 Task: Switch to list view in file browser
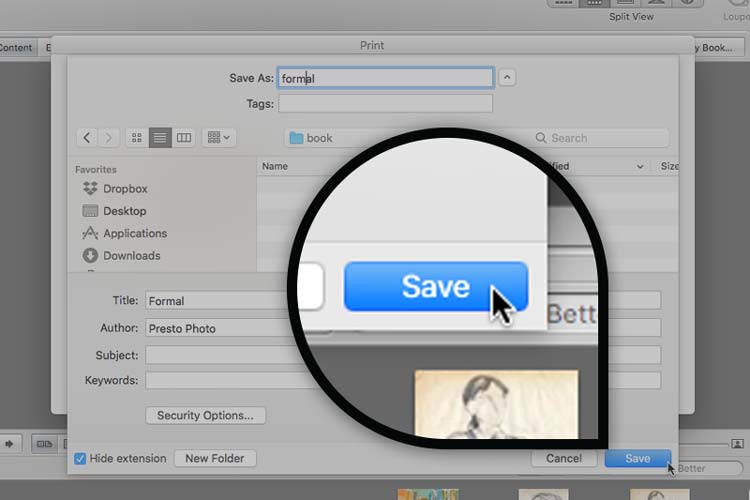(x=160, y=138)
